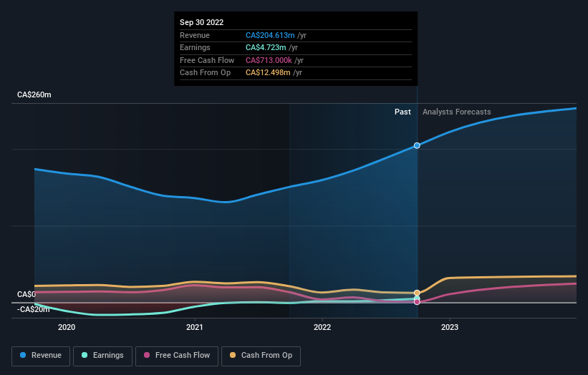
Task: Click the Past label on the chart
Action: (403, 112)
